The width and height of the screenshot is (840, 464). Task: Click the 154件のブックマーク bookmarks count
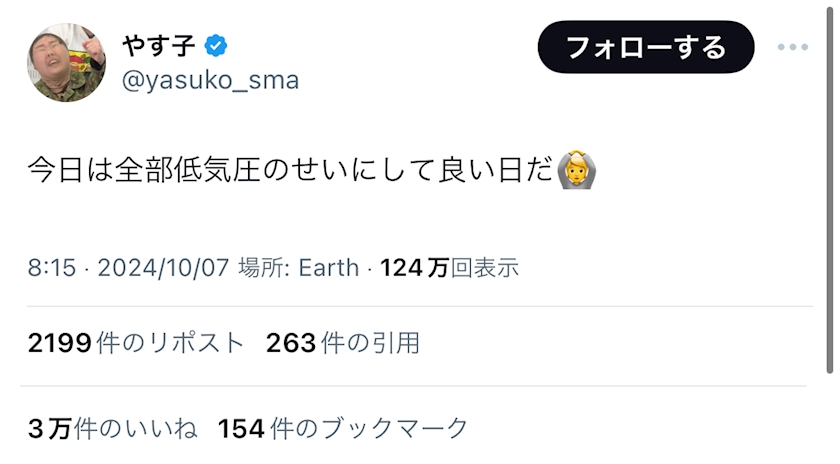tap(343, 429)
